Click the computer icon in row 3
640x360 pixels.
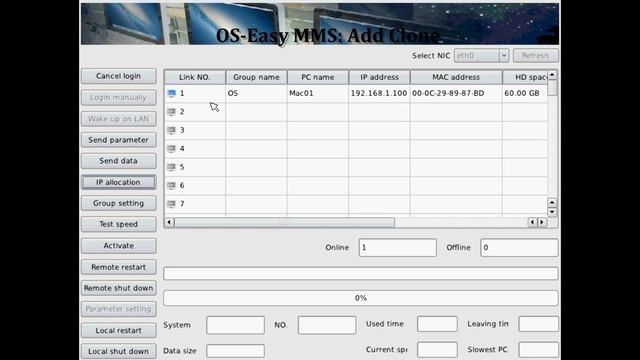171,130
